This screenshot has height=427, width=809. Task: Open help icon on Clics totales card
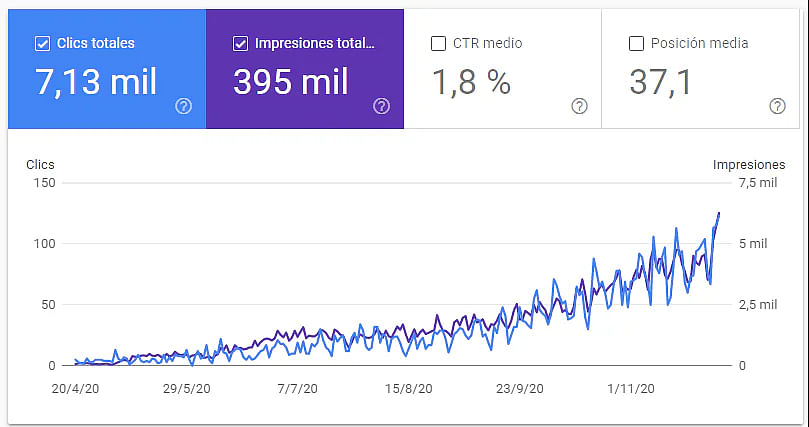[x=183, y=107]
